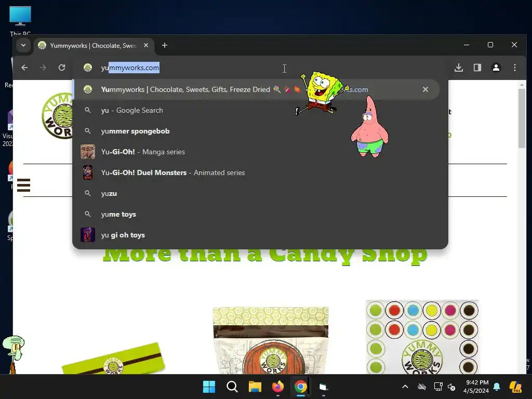Open the notifications bell icon
532x399 pixels.
coord(497,387)
